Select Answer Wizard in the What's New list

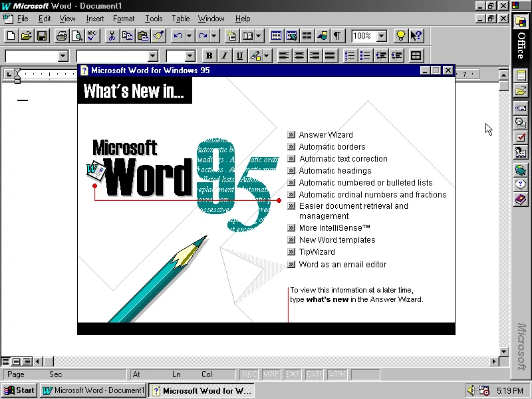click(x=326, y=134)
